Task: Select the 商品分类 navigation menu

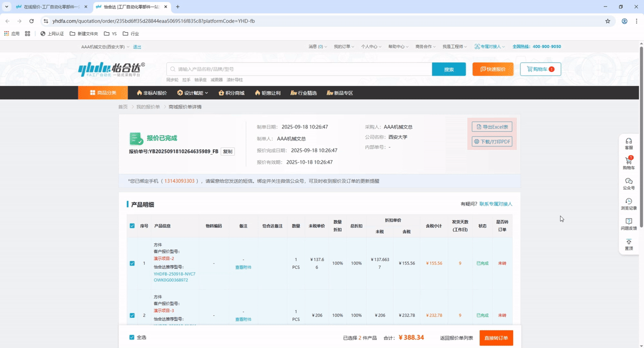Action: 103,93
